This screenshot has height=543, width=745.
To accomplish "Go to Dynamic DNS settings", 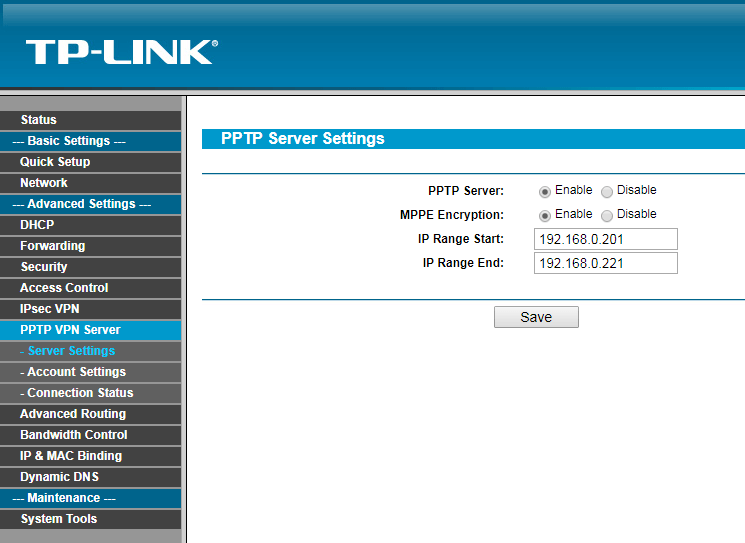I will pyautogui.click(x=59, y=477).
